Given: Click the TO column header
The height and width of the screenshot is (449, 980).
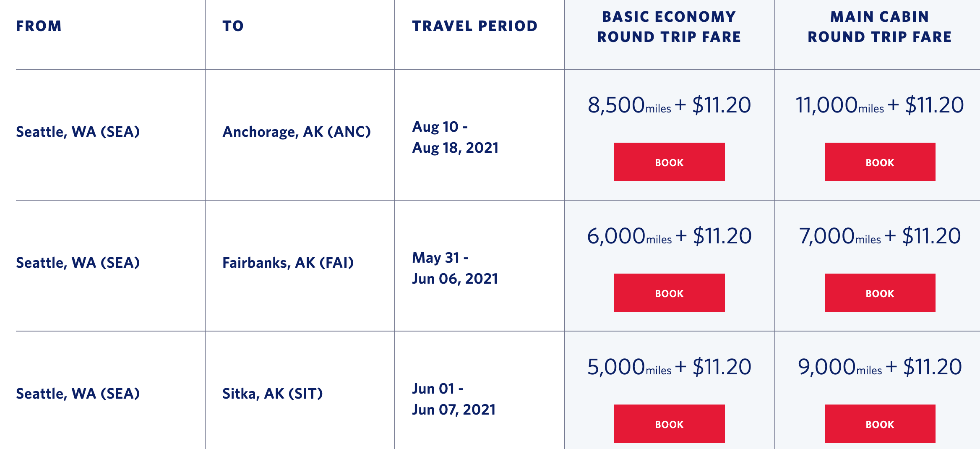Looking at the screenshot, I should 233,26.
